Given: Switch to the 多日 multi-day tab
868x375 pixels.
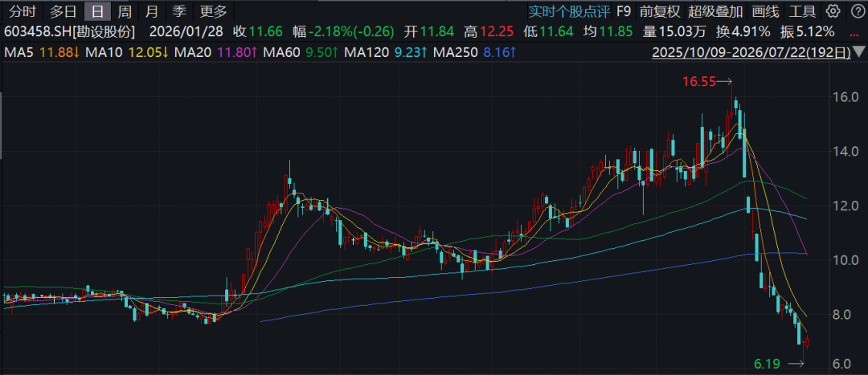Looking at the screenshot, I should [63, 10].
